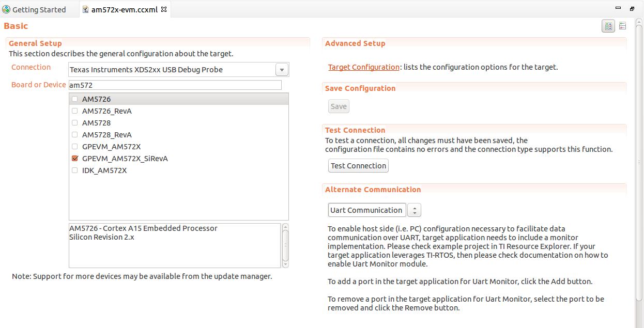Viewport: 644px width, 328px height.
Task: Maximize the editor pane
Action: click(632, 9)
